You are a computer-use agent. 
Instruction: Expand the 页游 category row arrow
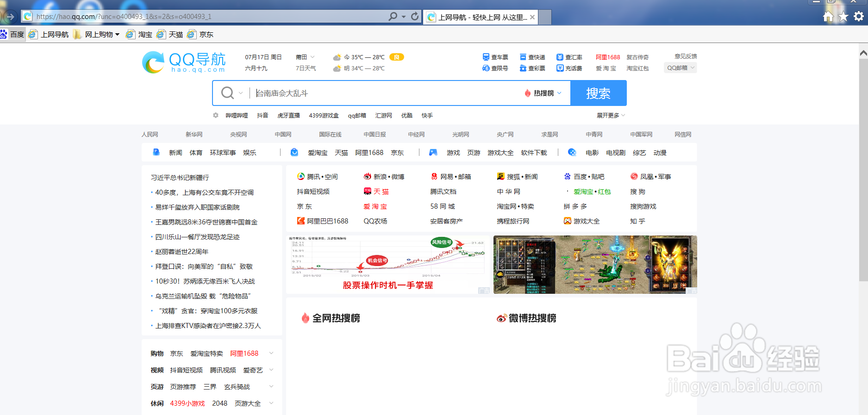(271, 386)
